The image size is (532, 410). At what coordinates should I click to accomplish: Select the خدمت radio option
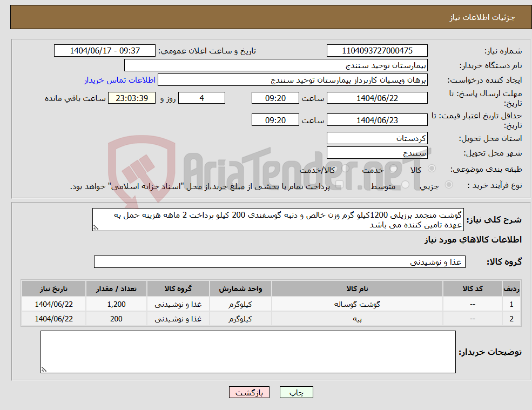[393, 168]
